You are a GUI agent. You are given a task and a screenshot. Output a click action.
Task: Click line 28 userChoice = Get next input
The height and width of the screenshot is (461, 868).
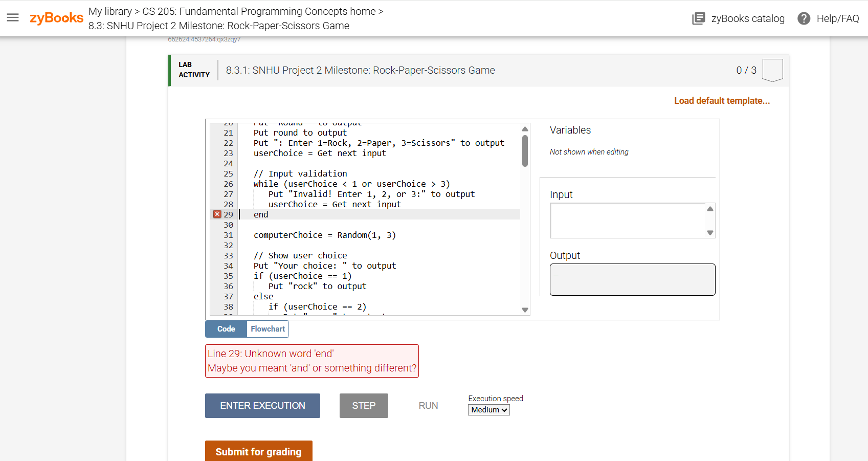pyautogui.click(x=335, y=204)
